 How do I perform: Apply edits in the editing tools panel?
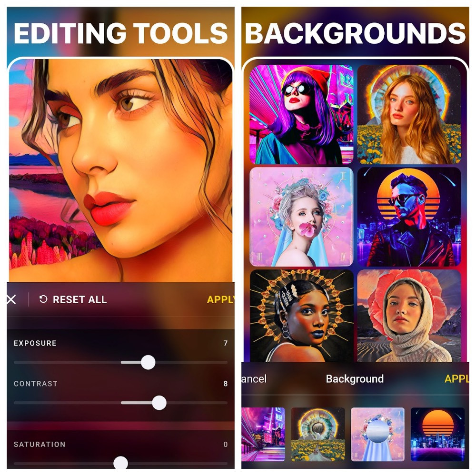pos(221,299)
